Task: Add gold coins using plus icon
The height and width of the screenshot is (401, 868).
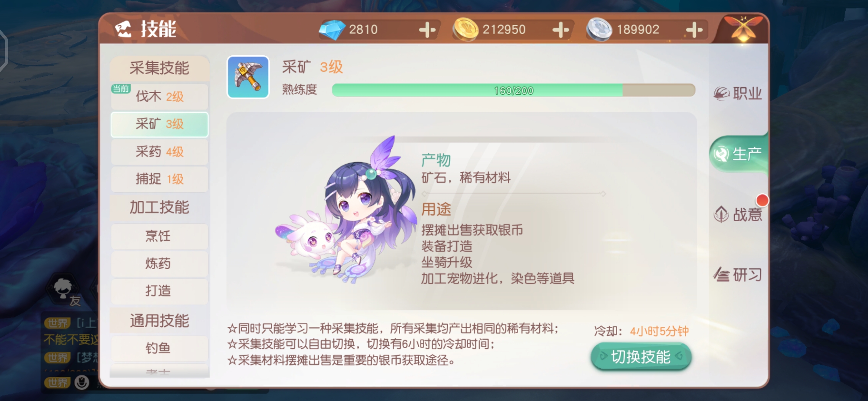Action: tap(561, 30)
